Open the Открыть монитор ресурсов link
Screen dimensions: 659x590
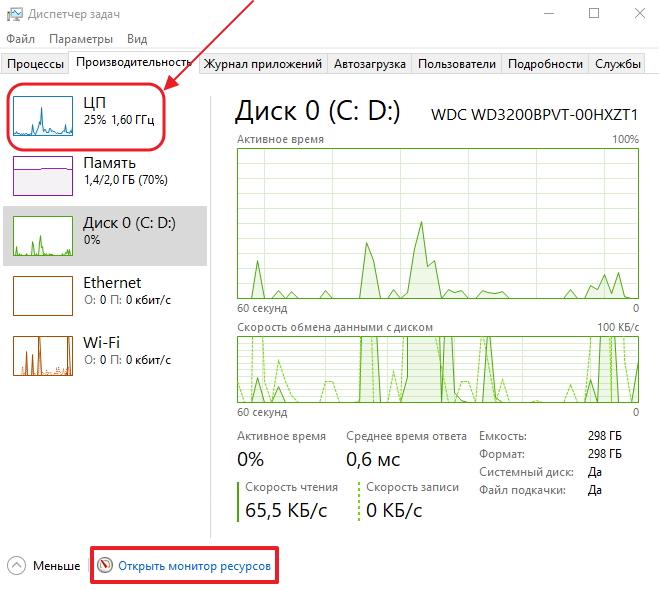194,566
